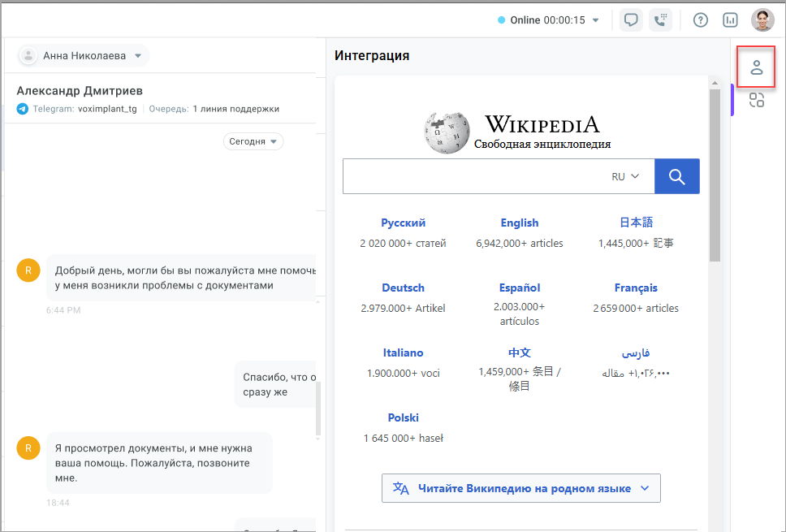Image resolution: width=786 pixels, height=532 pixels.
Task: Open the 日本語 Wikipedia link
Action: tap(636, 222)
